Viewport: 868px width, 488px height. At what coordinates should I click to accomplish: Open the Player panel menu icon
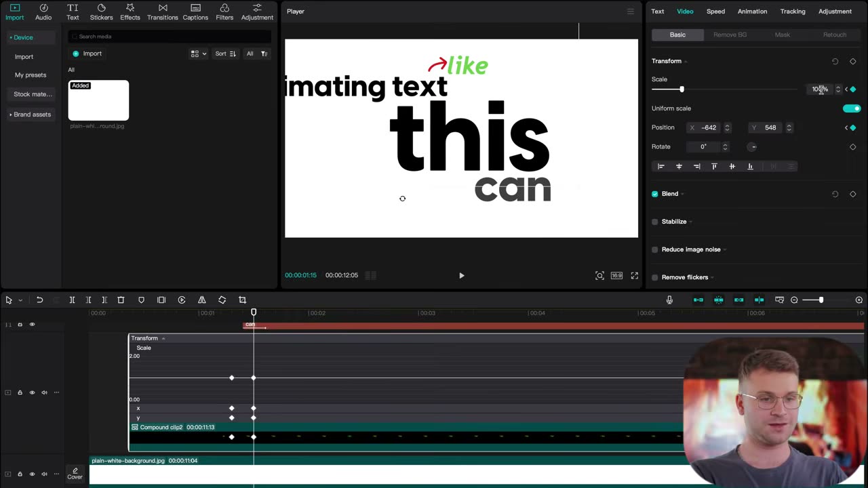point(631,12)
